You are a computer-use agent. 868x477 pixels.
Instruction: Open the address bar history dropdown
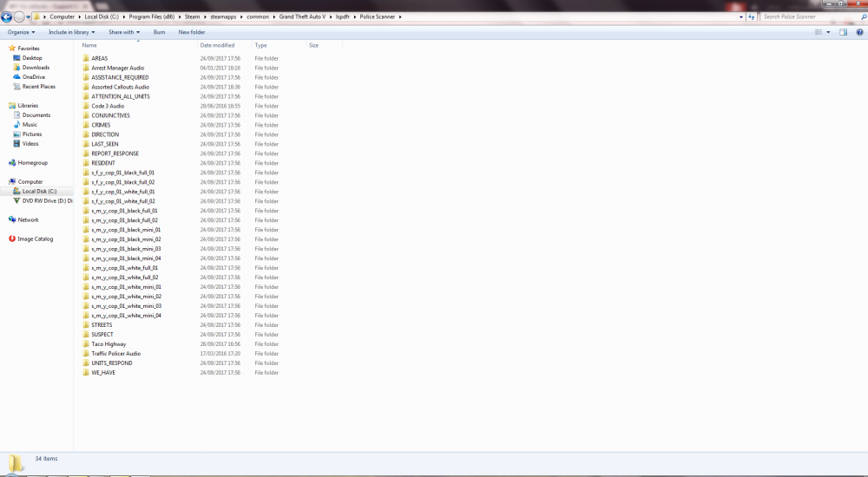pyautogui.click(x=741, y=17)
